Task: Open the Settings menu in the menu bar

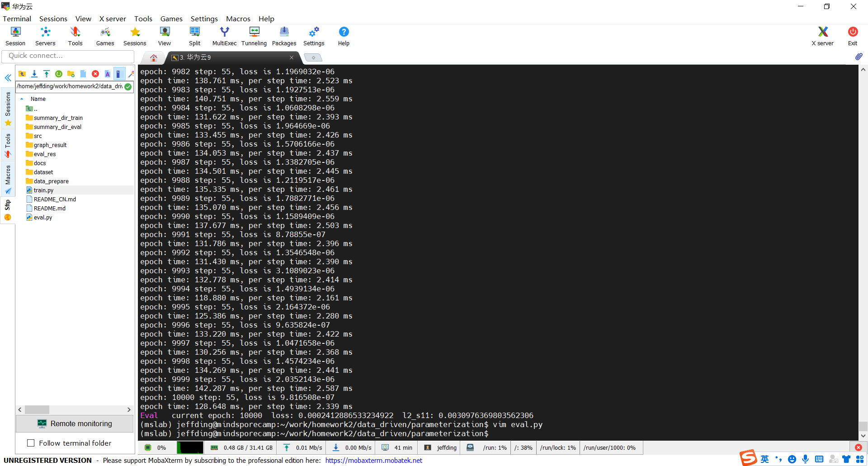Action: point(204,19)
